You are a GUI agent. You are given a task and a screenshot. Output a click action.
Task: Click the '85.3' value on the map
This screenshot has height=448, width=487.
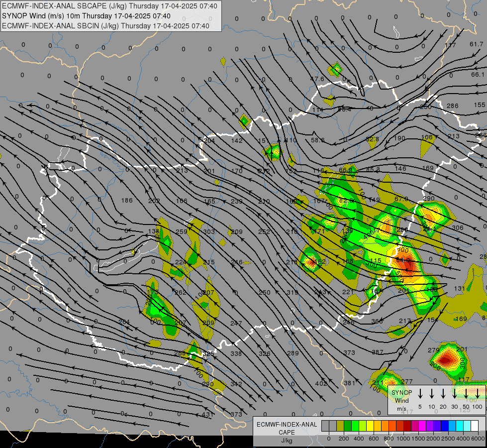point(373,170)
